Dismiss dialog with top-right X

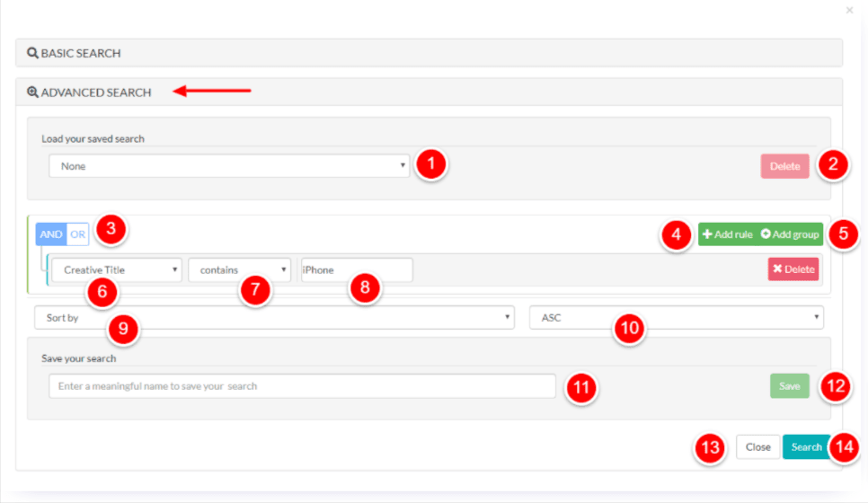click(849, 10)
